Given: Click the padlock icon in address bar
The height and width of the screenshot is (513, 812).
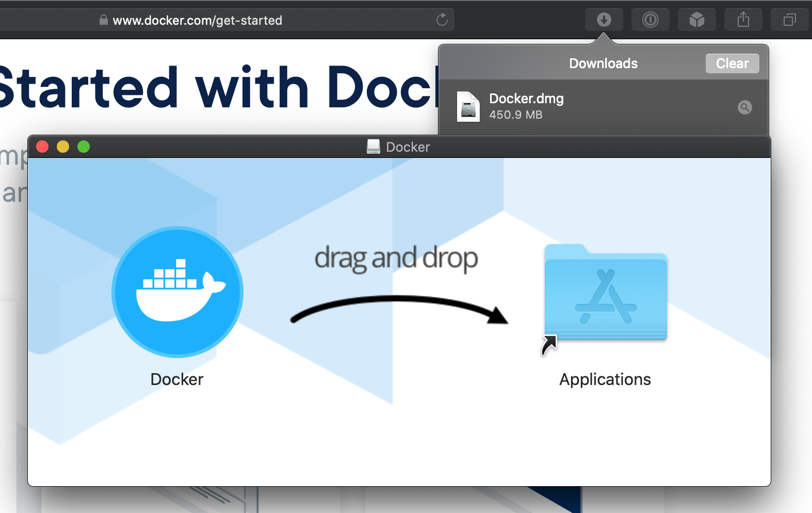Looking at the screenshot, I should click(x=104, y=20).
